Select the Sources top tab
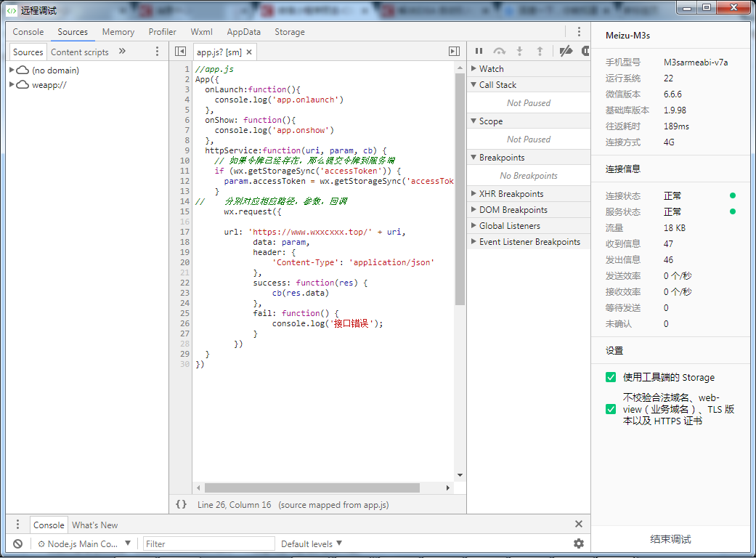This screenshot has height=558, width=756. coord(73,32)
